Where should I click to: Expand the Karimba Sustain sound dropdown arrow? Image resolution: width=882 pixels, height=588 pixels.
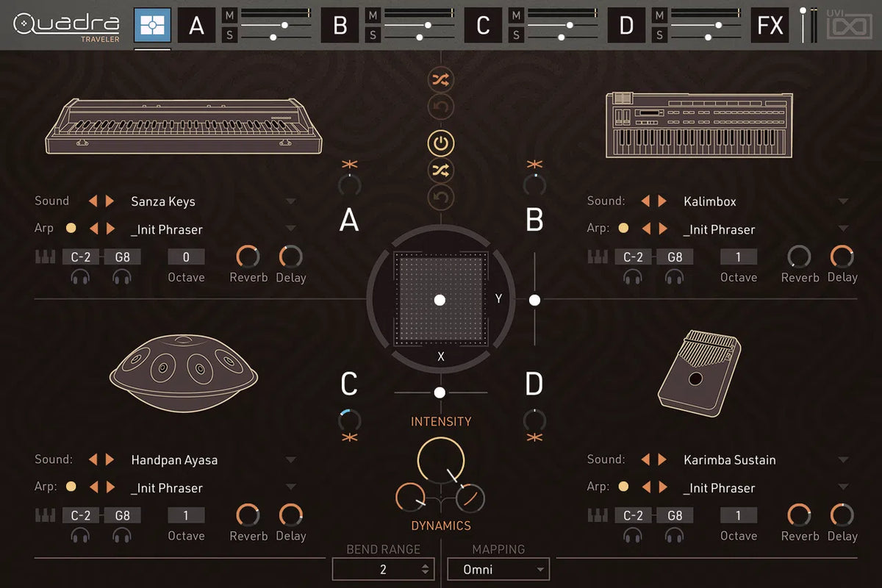pyautogui.click(x=843, y=460)
